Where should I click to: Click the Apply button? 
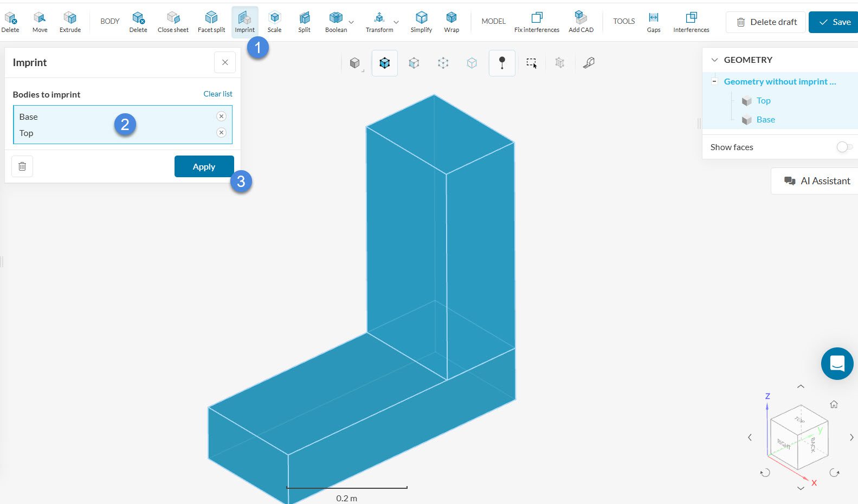[204, 166]
